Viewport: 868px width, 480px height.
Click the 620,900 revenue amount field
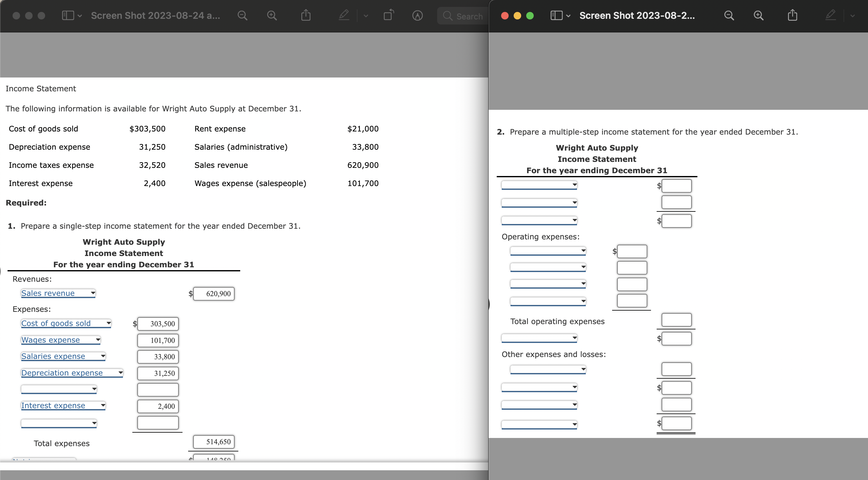[214, 294]
